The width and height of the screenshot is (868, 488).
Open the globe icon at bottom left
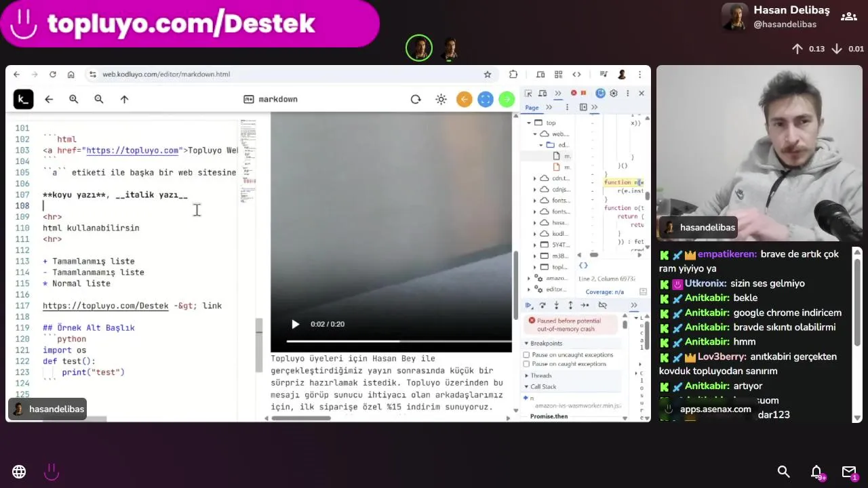(19, 472)
